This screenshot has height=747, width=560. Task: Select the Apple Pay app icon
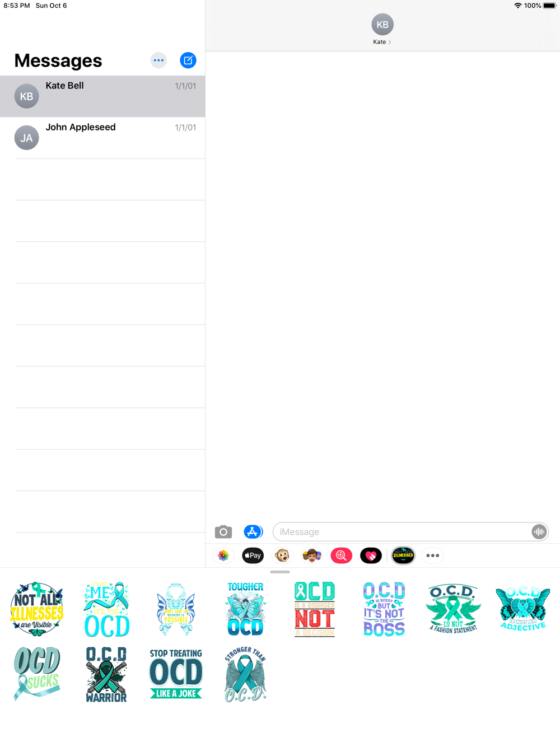tap(253, 555)
